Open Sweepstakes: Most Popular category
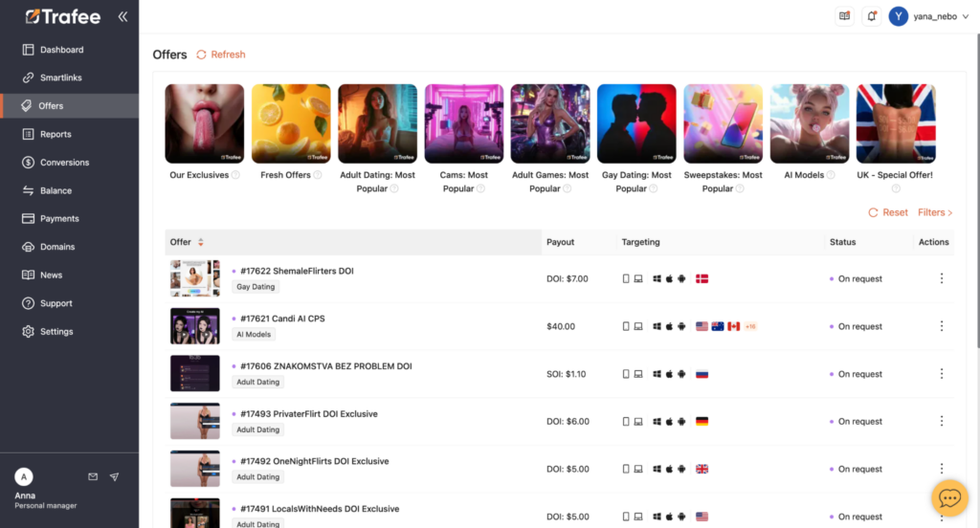The image size is (980, 528). click(724, 123)
